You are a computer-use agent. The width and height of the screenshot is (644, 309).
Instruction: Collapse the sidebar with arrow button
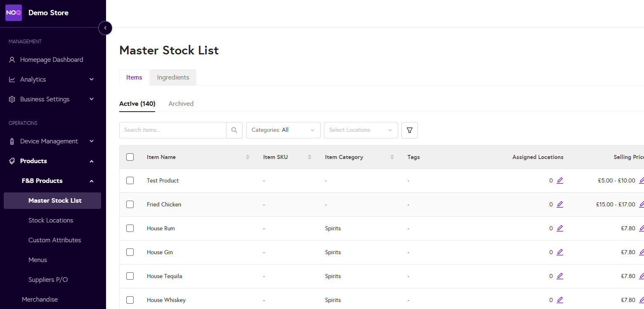[x=105, y=28]
